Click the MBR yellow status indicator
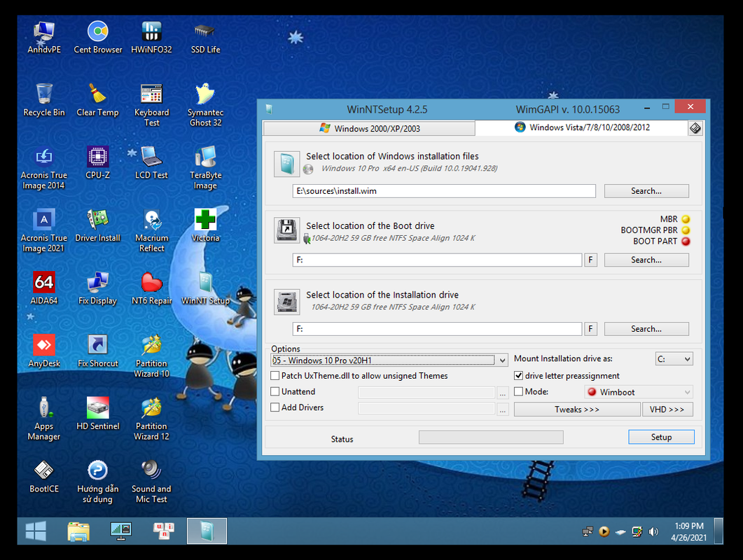The height and width of the screenshot is (560, 743). 686,219
